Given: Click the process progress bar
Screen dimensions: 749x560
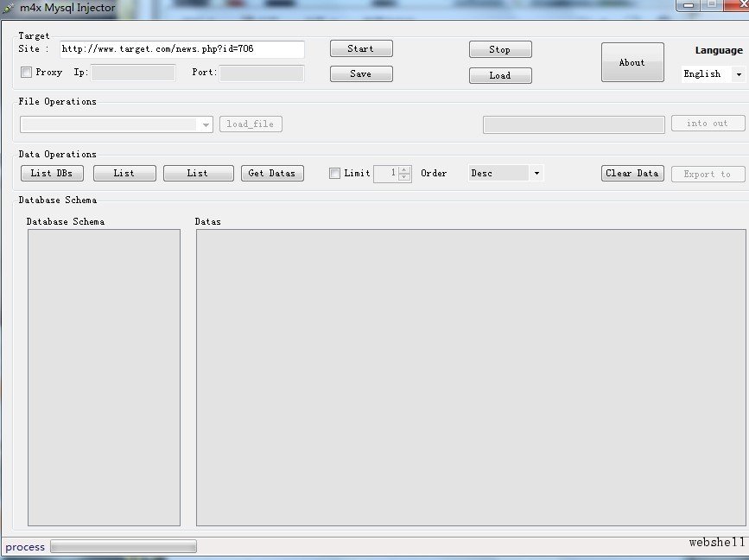Looking at the screenshot, I should pyautogui.click(x=124, y=547).
